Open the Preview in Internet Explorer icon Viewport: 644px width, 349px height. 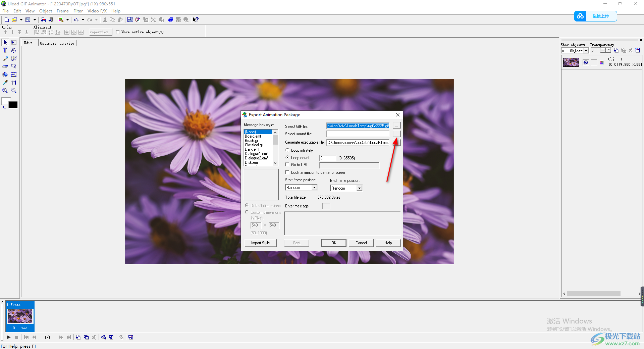[170, 20]
